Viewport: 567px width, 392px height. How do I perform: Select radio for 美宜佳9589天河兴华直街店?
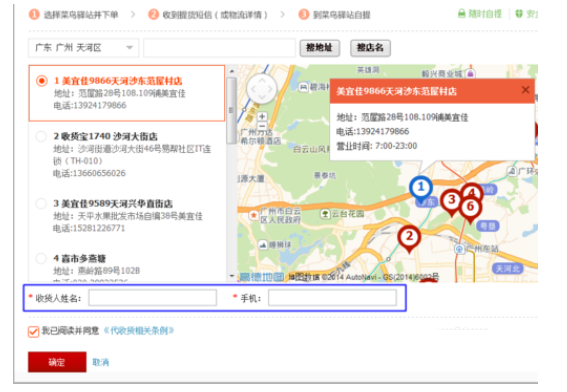coord(41,204)
